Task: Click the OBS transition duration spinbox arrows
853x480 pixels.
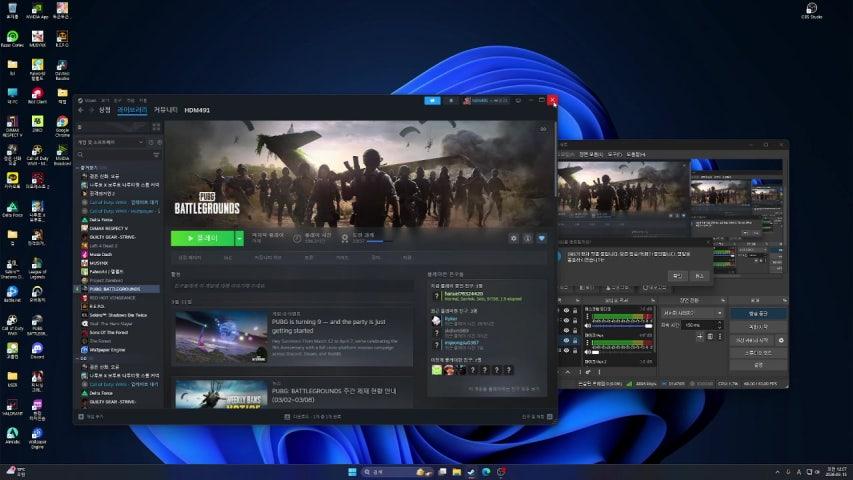Action: [x=720, y=325]
